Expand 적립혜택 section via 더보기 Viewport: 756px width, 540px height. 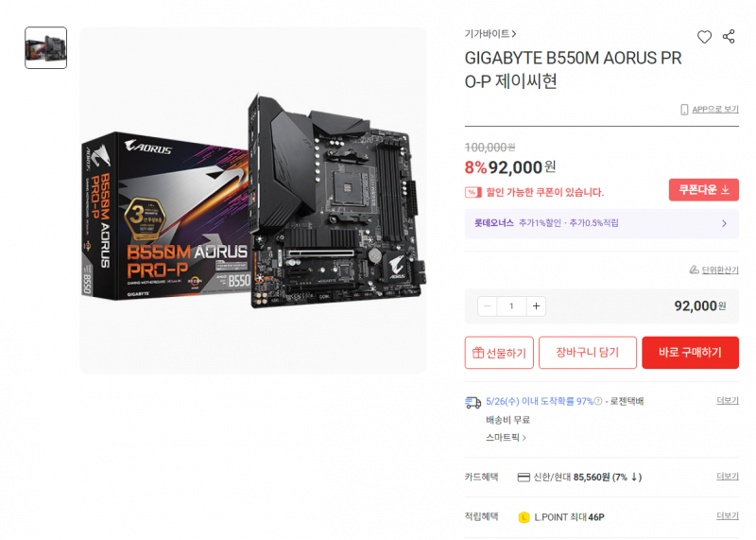[727, 515]
